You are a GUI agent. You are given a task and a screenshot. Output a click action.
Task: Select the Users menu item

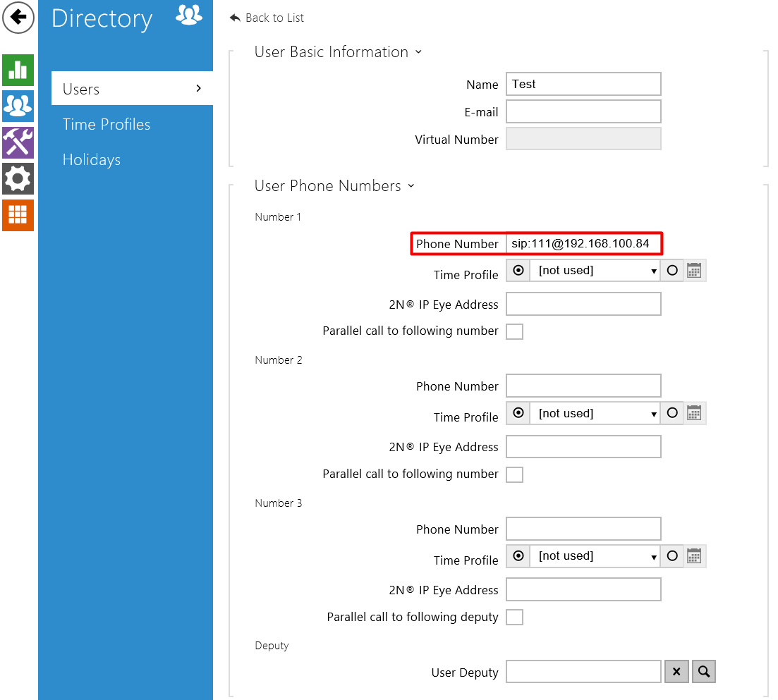(x=131, y=89)
